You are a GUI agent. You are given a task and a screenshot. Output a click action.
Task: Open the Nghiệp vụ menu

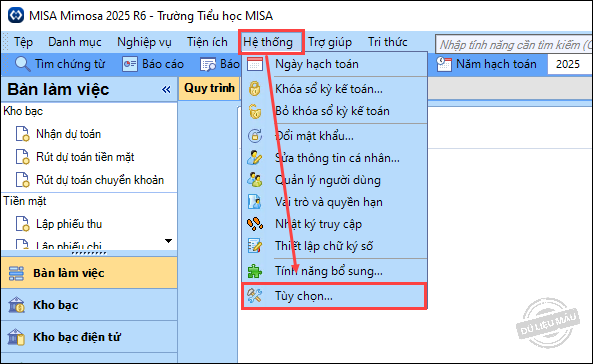[144, 42]
